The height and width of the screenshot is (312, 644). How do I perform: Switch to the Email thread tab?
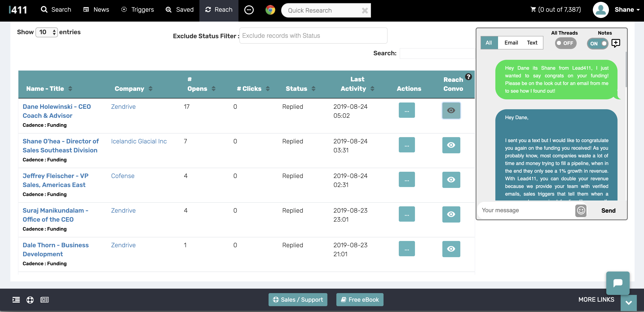coord(511,43)
